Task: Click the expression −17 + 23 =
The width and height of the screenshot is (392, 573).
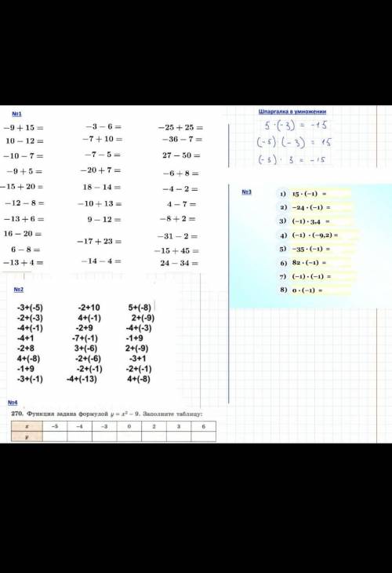Action: click(100, 241)
